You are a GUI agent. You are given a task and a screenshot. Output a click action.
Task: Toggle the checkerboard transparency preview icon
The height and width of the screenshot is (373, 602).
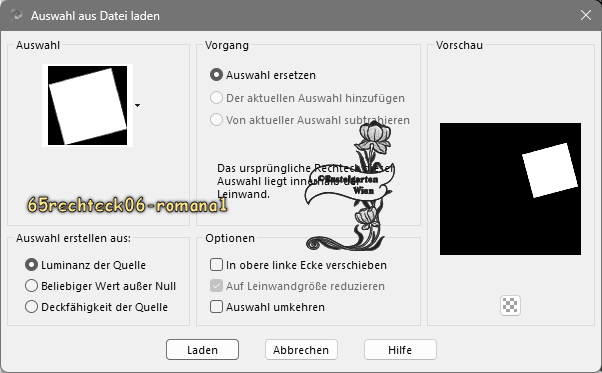coord(510,305)
